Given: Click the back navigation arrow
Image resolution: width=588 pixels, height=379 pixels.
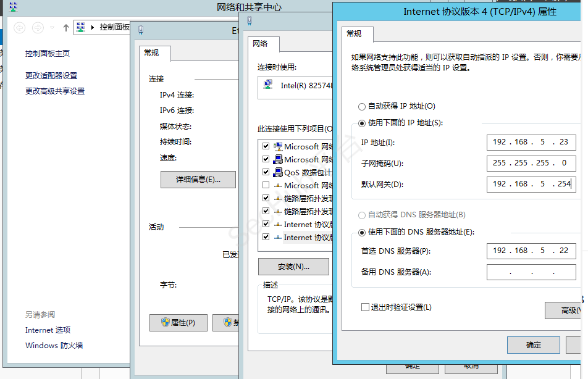Looking at the screenshot, I should [x=20, y=27].
